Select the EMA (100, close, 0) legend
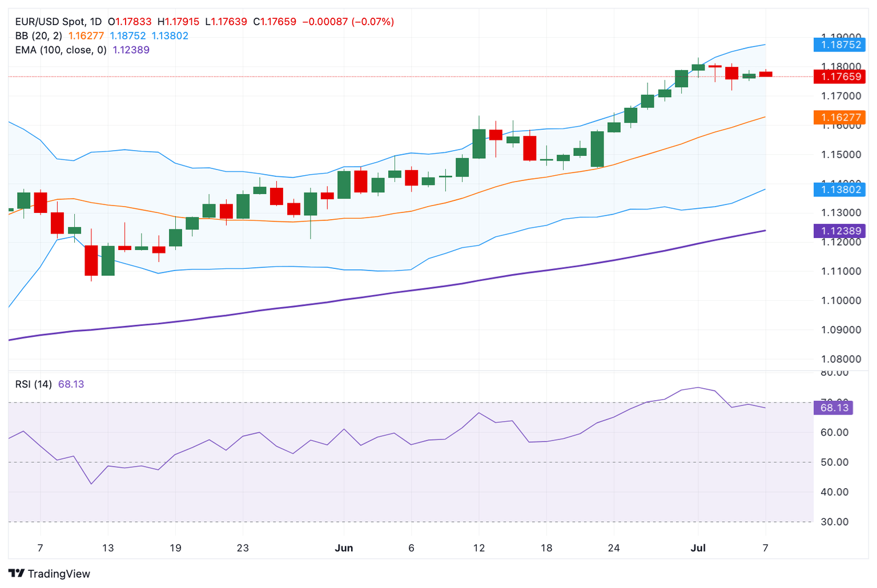This screenshot has height=588, width=877. [62, 50]
